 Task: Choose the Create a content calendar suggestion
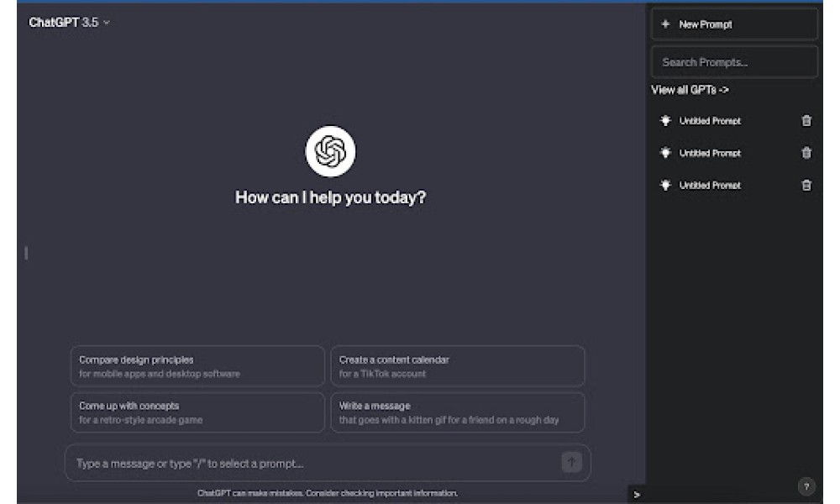tap(458, 366)
